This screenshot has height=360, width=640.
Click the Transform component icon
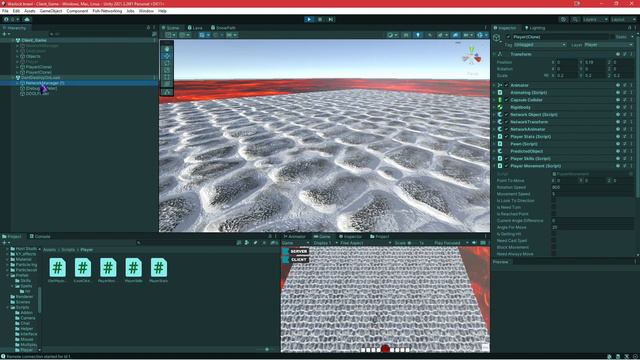[500, 54]
